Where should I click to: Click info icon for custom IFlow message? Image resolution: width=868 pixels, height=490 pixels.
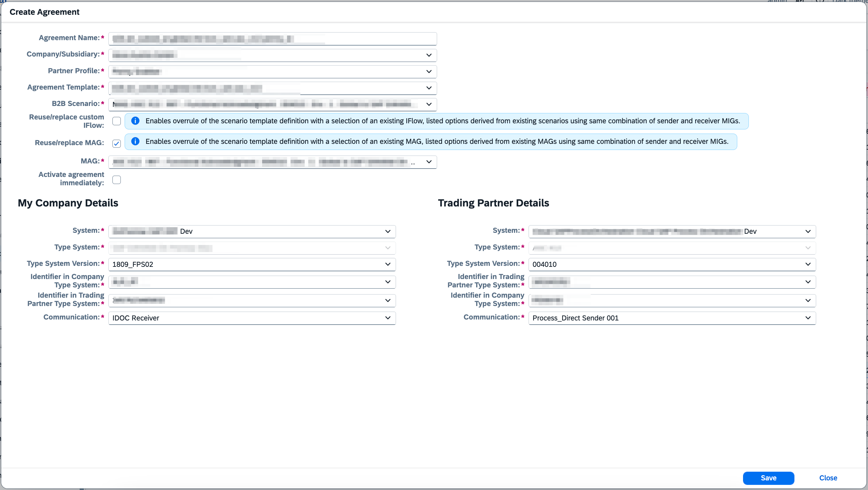(136, 121)
